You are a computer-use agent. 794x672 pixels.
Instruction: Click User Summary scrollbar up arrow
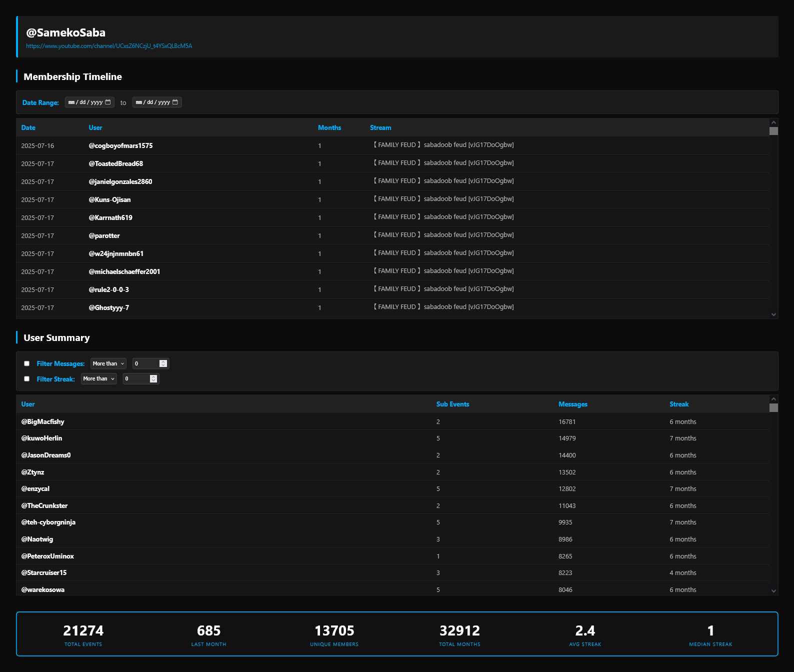773,399
